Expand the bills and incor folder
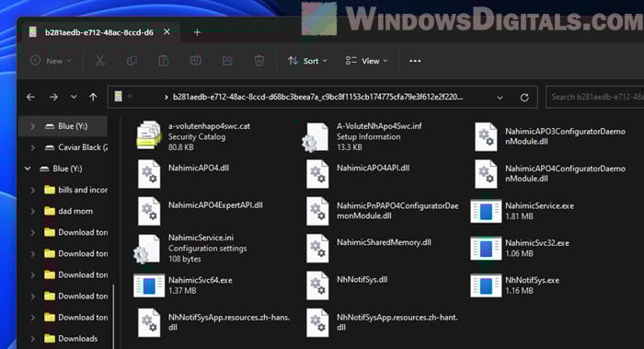The height and width of the screenshot is (349, 644). 32,190
